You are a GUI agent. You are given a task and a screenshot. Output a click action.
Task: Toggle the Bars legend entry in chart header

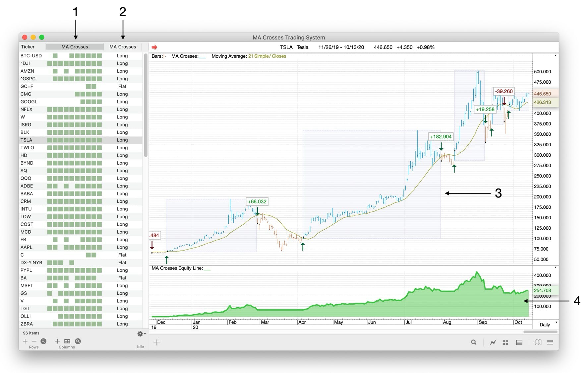tap(158, 56)
